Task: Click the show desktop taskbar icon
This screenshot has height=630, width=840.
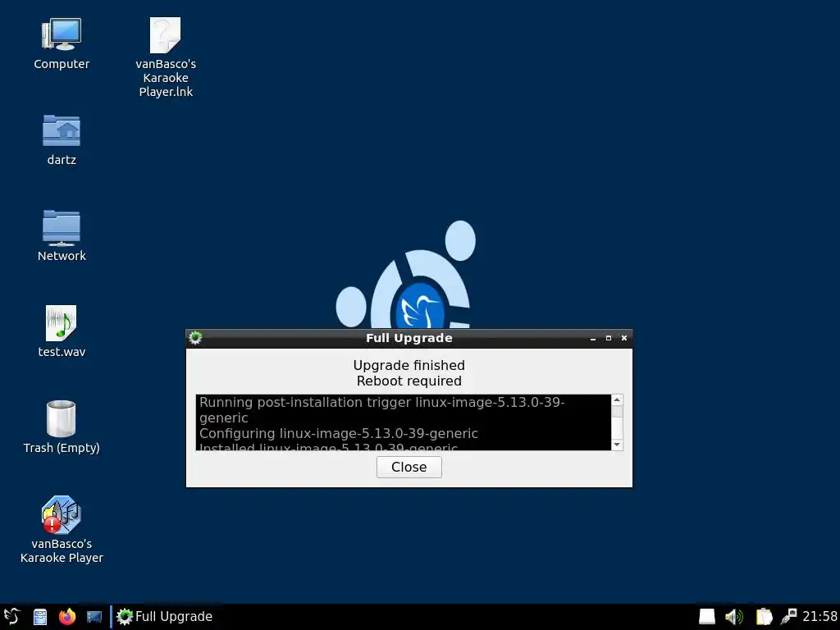Action: pyautogui.click(x=94, y=617)
